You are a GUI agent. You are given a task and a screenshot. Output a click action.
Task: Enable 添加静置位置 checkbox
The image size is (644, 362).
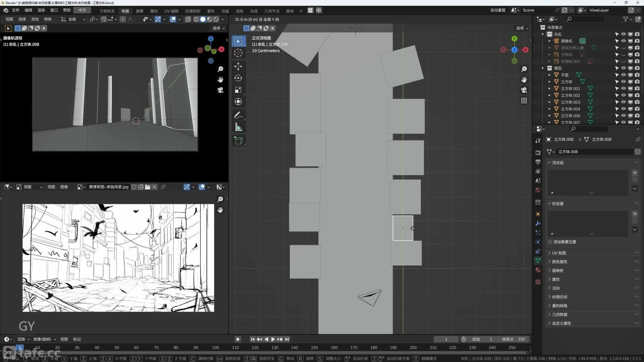(x=550, y=242)
